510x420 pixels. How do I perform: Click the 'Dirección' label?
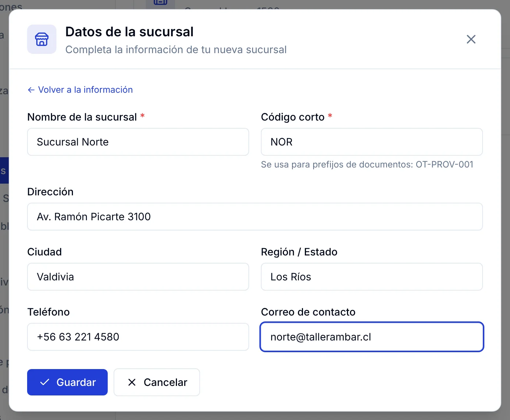click(x=51, y=192)
